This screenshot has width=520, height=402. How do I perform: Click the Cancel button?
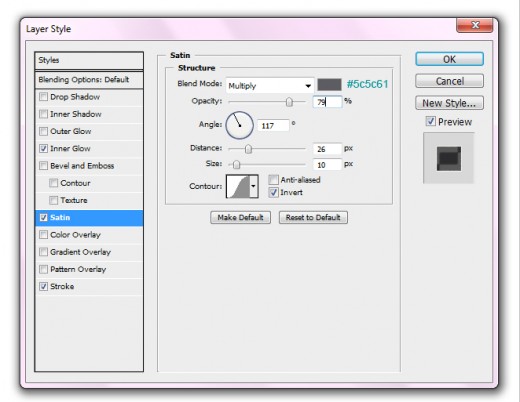click(449, 81)
